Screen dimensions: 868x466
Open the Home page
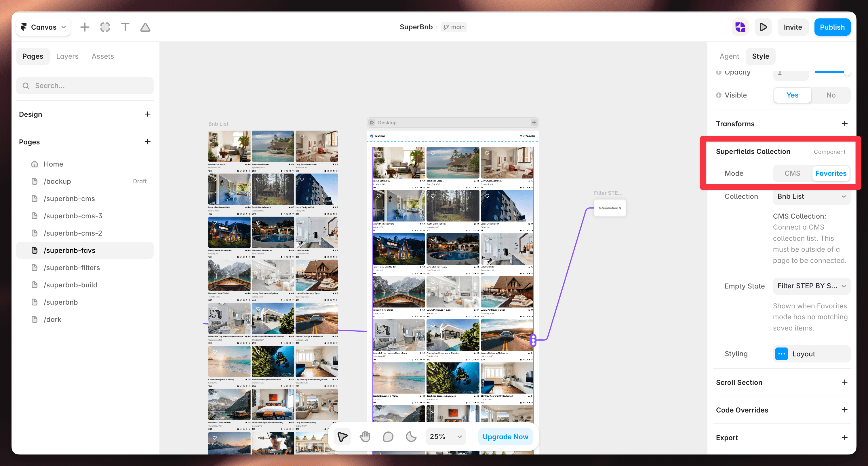[85, 164]
